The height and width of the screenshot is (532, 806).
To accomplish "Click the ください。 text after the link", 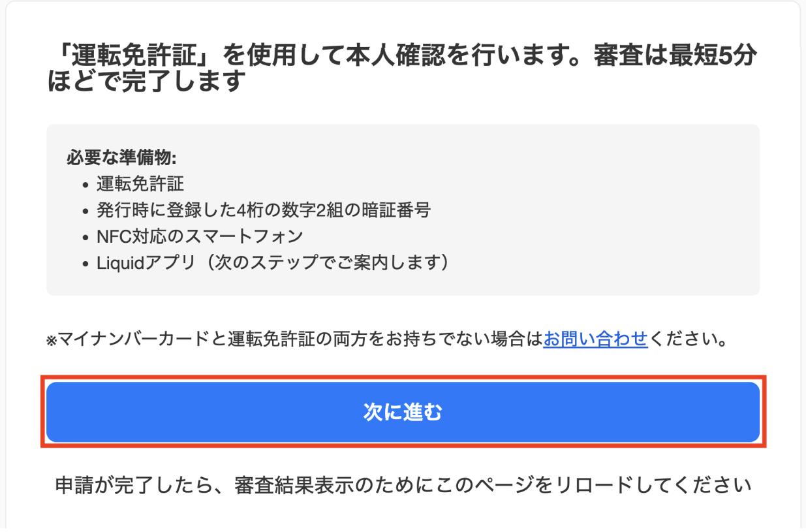I will [x=687, y=340].
